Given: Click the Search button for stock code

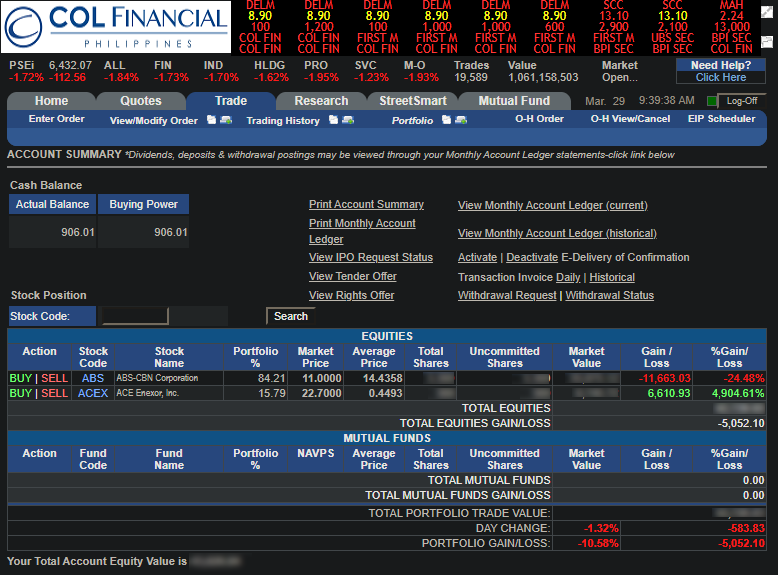Looking at the screenshot, I should [x=291, y=316].
